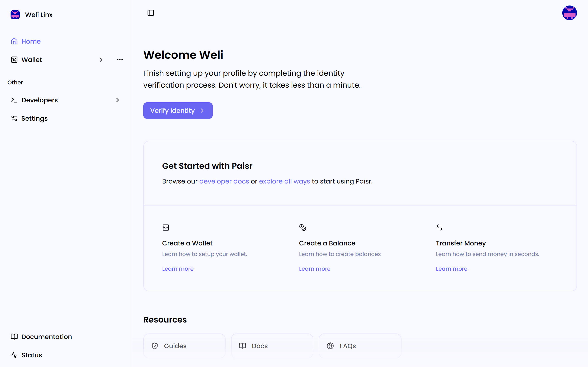Open the FAQs resource card
588x367 pixels.
pos(360,346)
